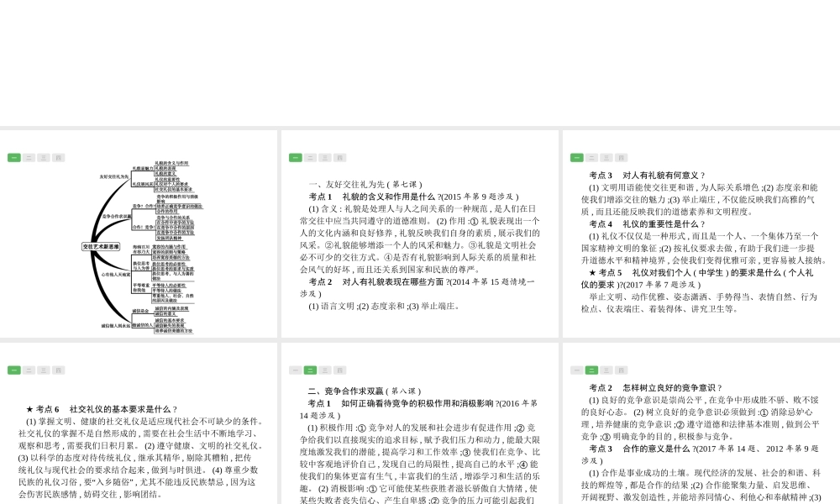
Task: Select tab 一 on the 考点6 社交礼仪 slide
Action: pyautogui.click(x=14, y=370)
